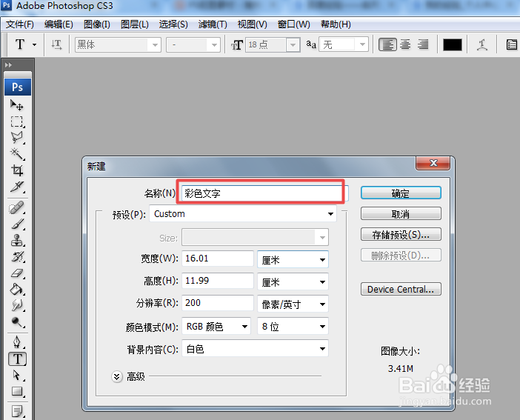Toggle text orientation button
Viewport: 520px width, 420px height.
click(56, 44)
